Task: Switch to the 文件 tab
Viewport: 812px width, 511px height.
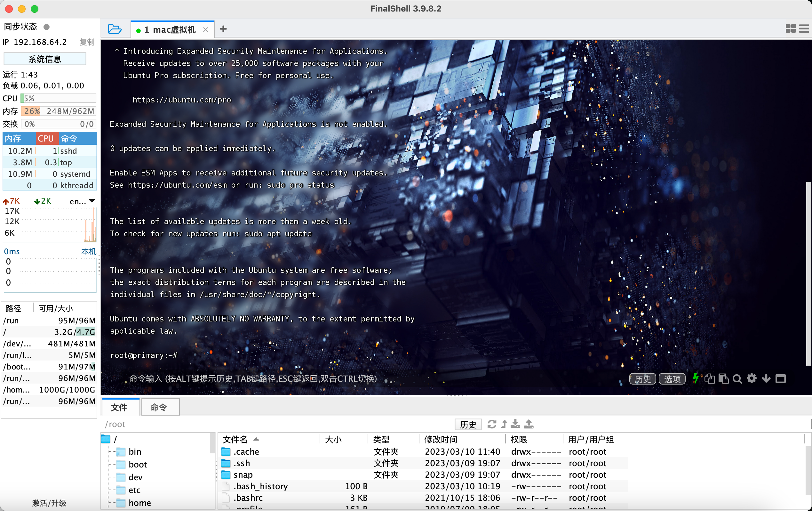Action: coord(120,407)
